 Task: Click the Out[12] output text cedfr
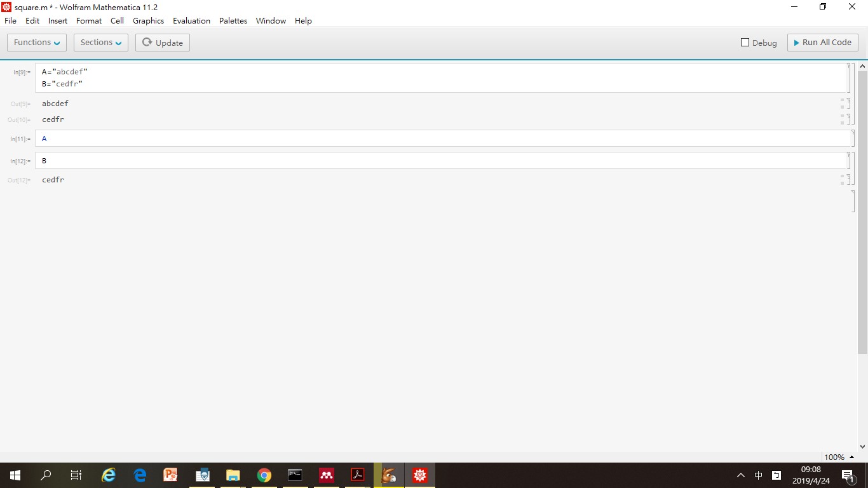[x=53, y=180]
